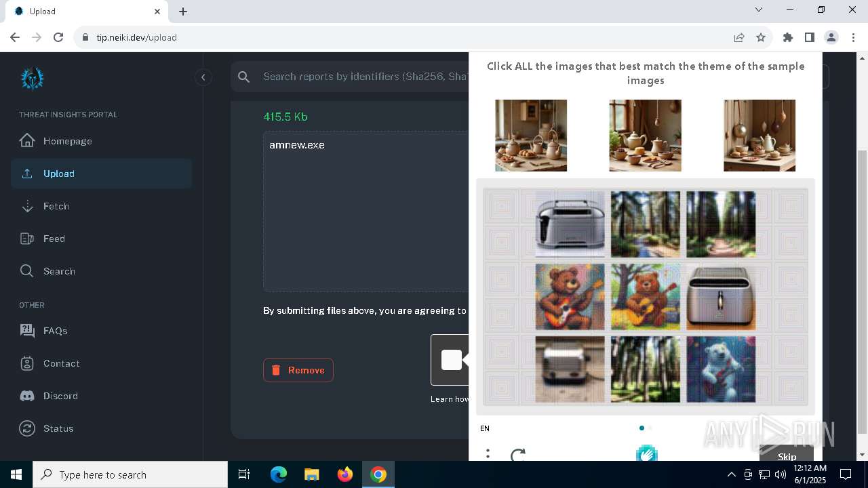The width and height of the screenshot is (868, 488).
Task: Click the Homepage house icon
Action: (27, 141)
